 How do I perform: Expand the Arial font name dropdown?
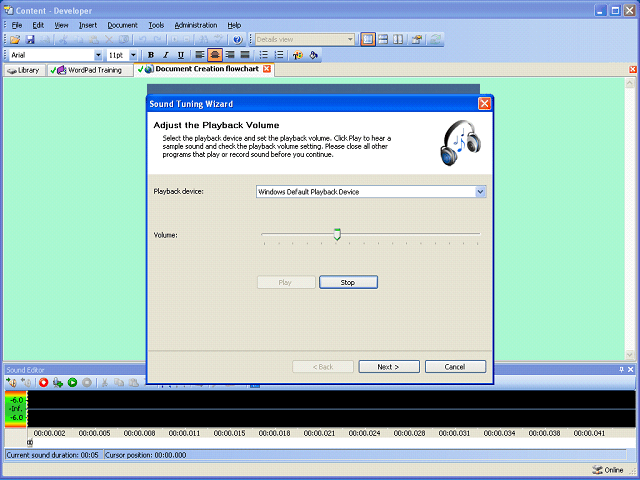coord(98,55)
